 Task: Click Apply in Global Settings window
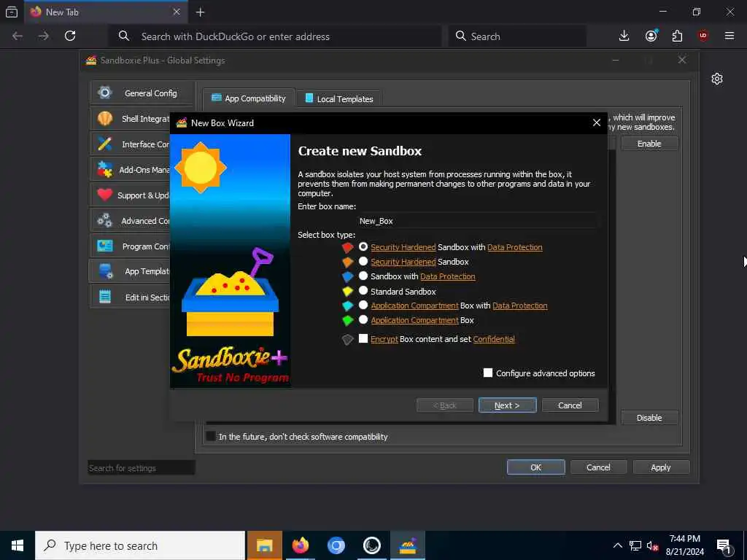tap(661, 467)
